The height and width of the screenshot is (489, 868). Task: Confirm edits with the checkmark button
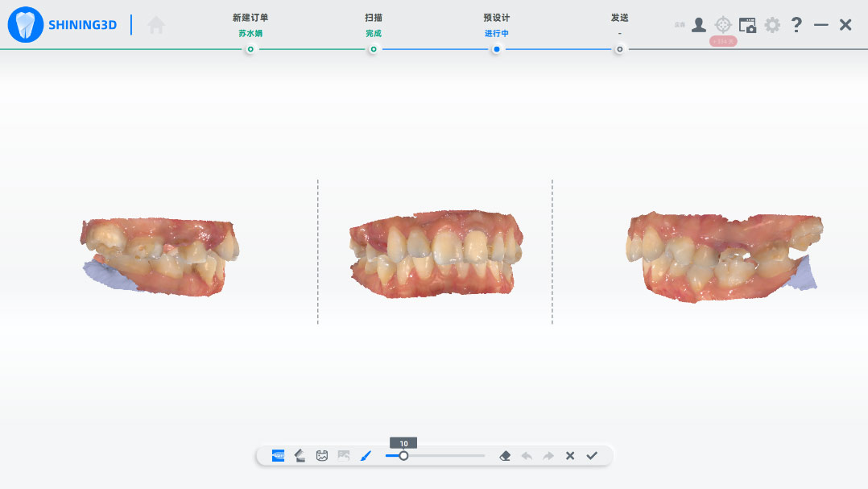(x=592, y=456)
